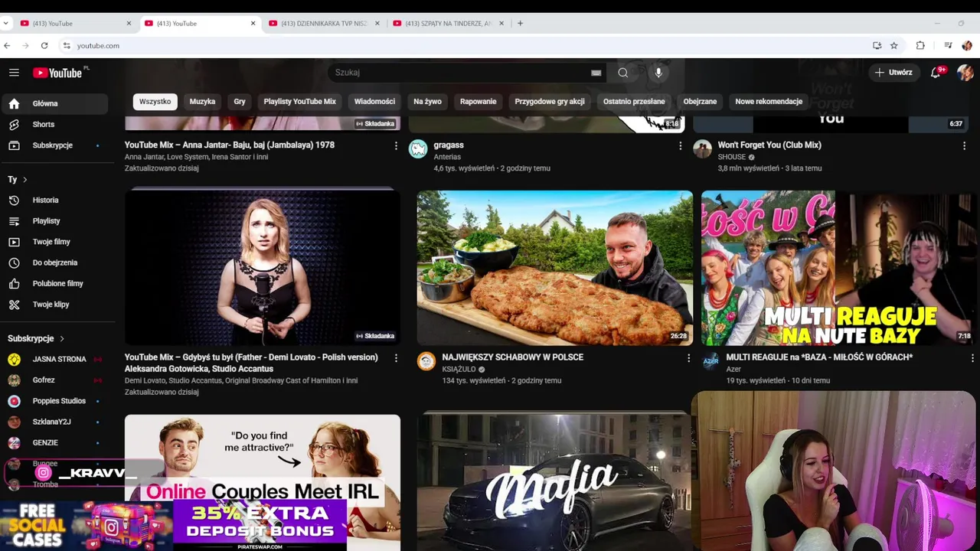980x551 pixels.
Task: Select the Wiadomości filter chip
Action: point(374,102)
